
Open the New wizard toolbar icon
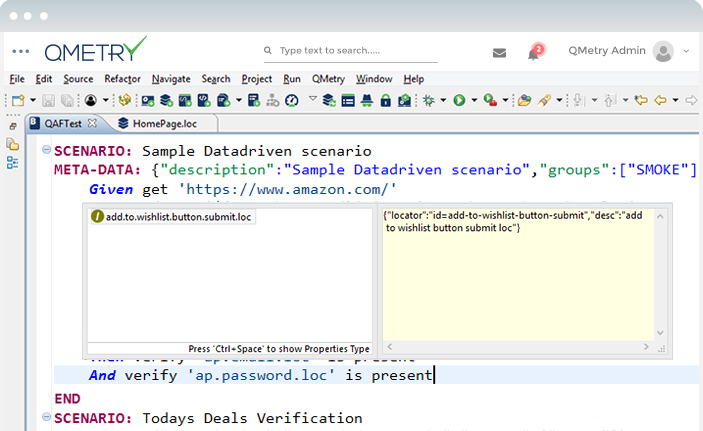(x=18, y=100)
